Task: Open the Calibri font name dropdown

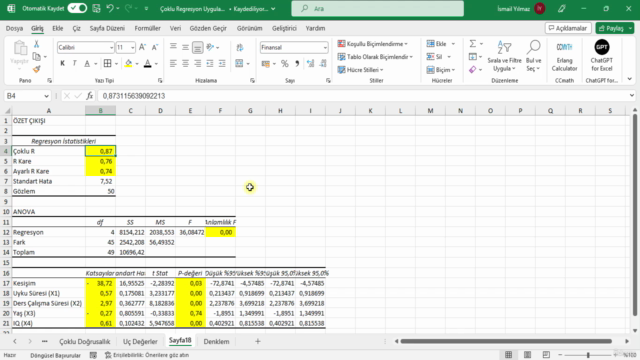Action: (111, 48)
